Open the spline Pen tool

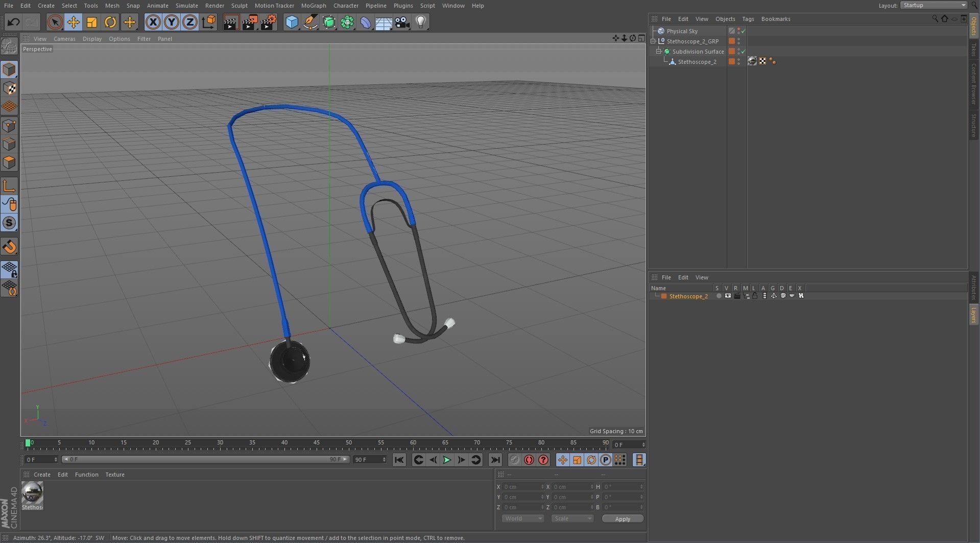(x=310, y=22)
